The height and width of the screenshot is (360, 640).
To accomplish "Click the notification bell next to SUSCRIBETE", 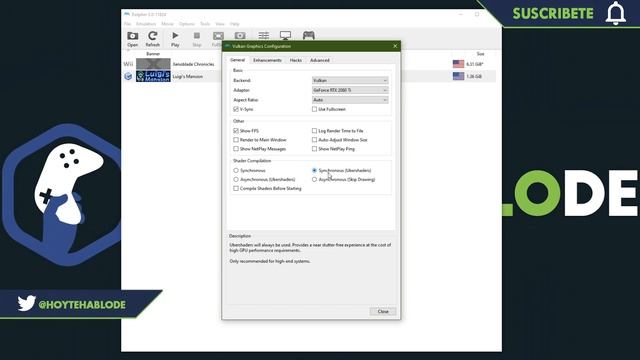I will pos(616,13).
